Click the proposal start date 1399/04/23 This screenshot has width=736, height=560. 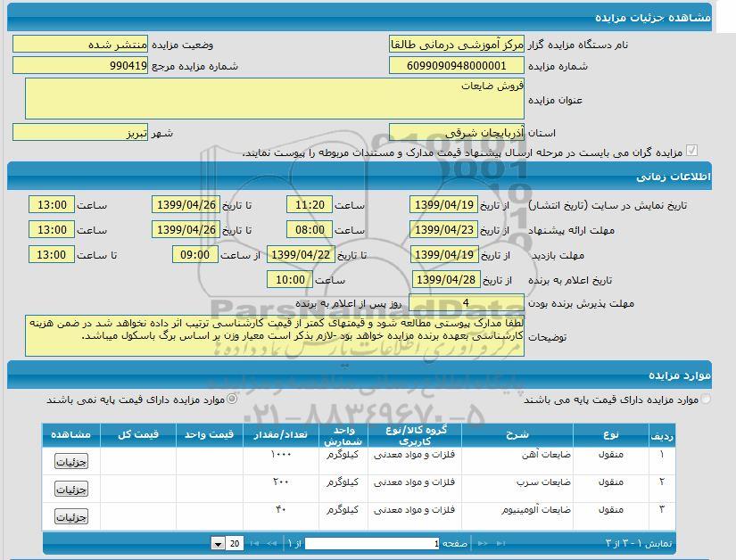[x=444, y=230]
